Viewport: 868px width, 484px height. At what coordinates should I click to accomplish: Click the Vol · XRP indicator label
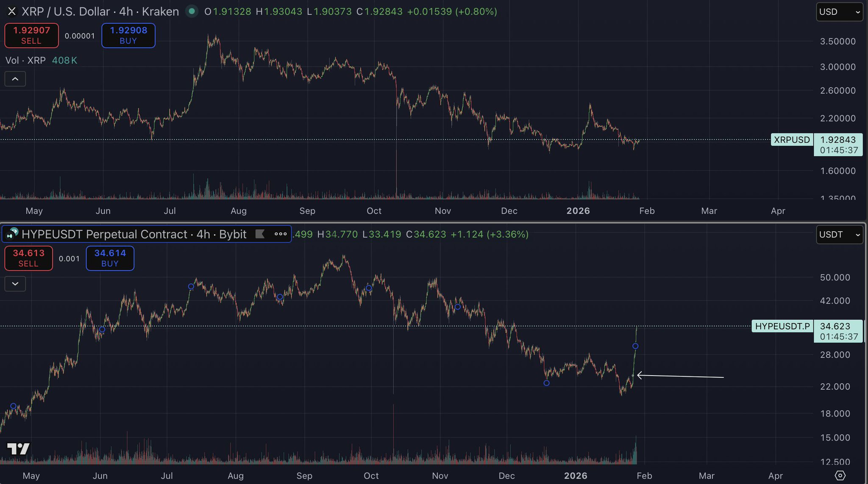click(25, 61)
